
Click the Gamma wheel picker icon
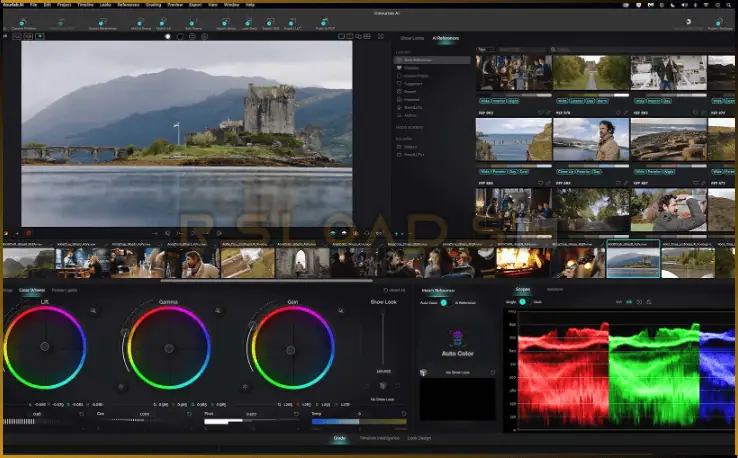[218, 311]
